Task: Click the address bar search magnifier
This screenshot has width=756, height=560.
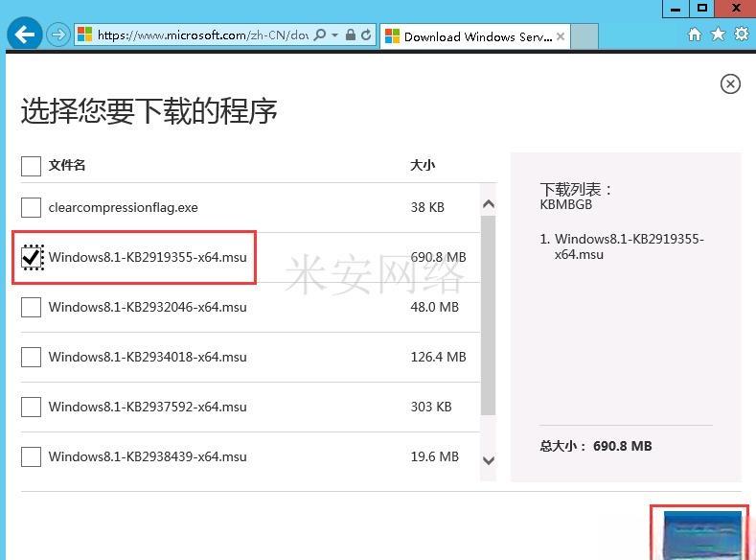Action: pos(320,35)
